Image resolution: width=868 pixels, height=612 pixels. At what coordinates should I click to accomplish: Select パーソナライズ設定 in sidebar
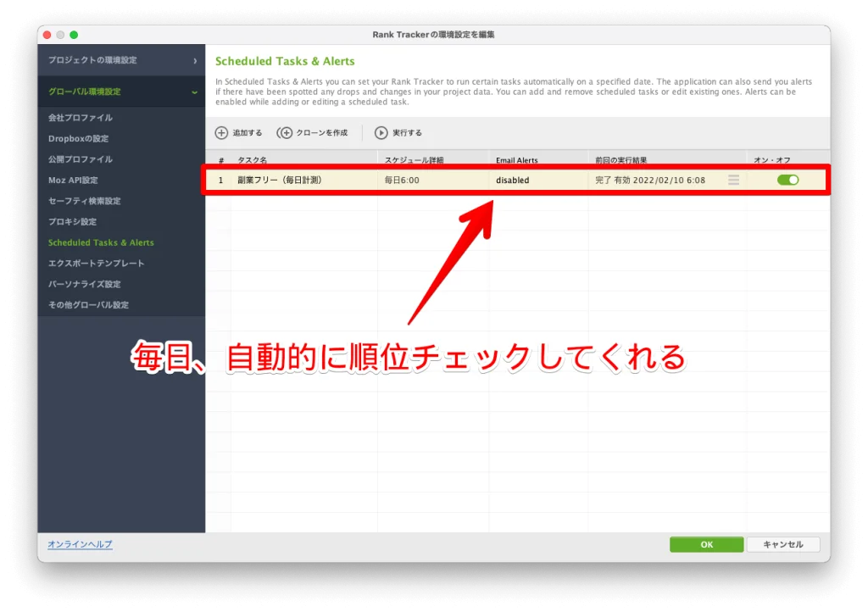pos(84,284)
